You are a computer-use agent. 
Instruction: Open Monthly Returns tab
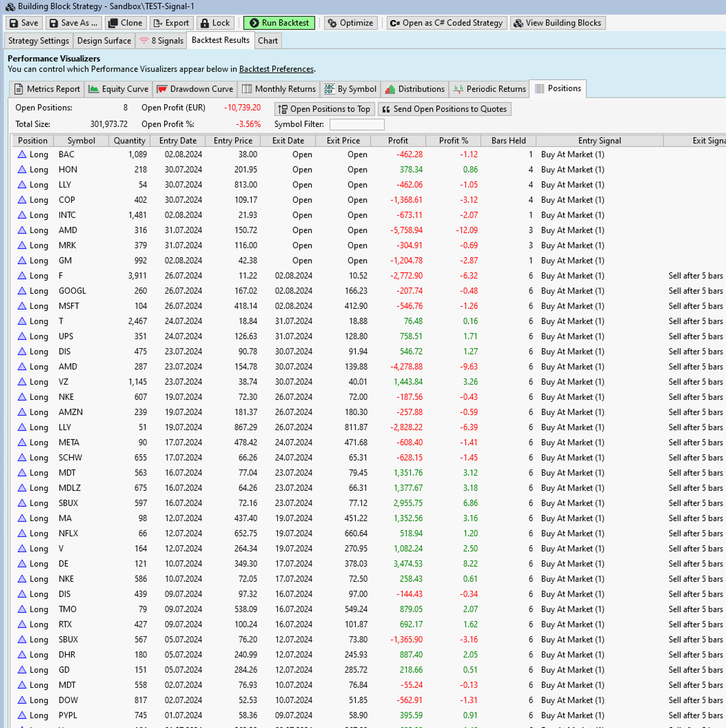279,89
